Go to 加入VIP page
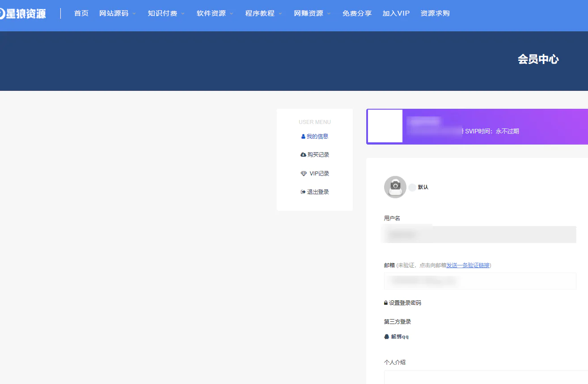Viewport: 588px width, 384px height. 396,13
